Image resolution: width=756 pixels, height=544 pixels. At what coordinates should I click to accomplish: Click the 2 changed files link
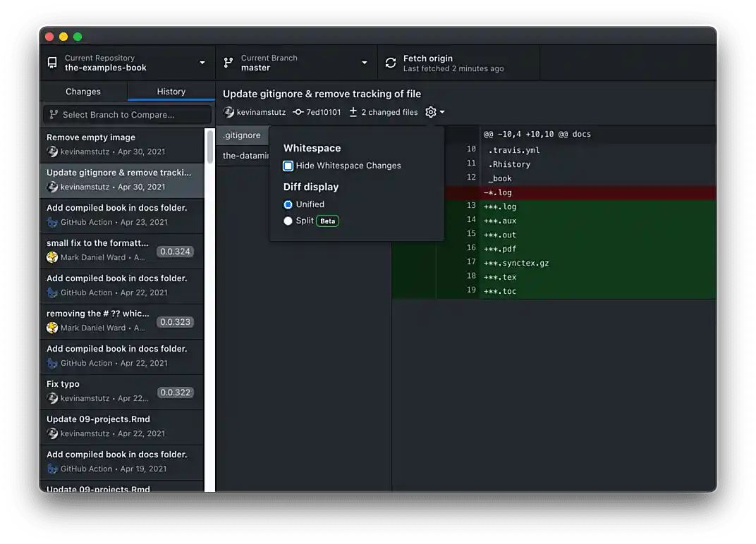coord(388,111)
